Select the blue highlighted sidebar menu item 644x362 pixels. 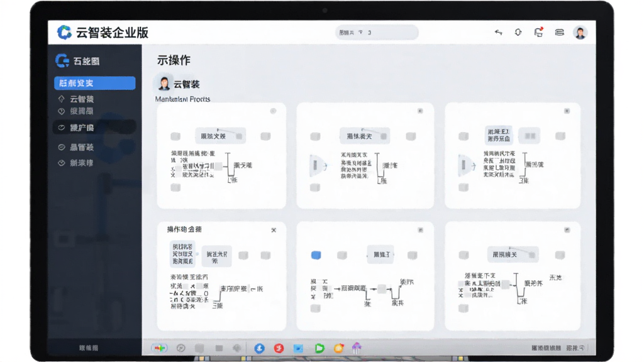(x=95, y=83)
